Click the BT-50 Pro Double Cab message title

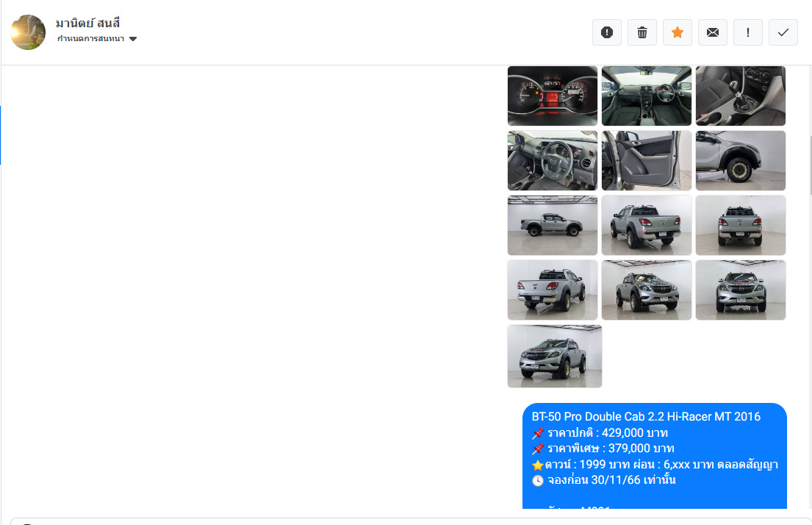pos(646,417)
